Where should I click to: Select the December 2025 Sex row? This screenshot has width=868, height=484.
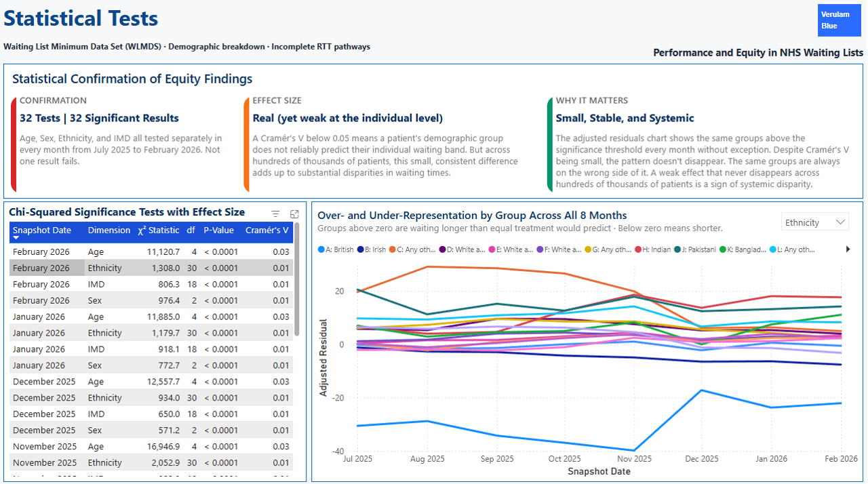pyautogui.click(x=152, y=431)
